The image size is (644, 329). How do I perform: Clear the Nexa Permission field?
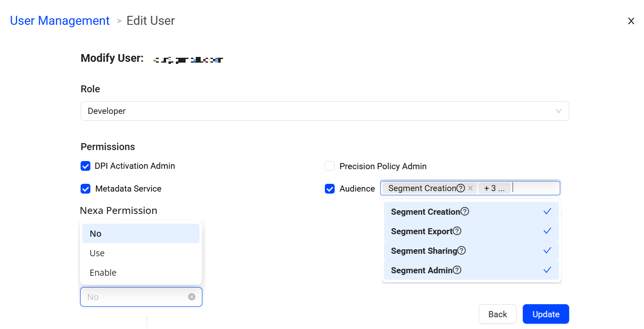click(x=192, y=297)
